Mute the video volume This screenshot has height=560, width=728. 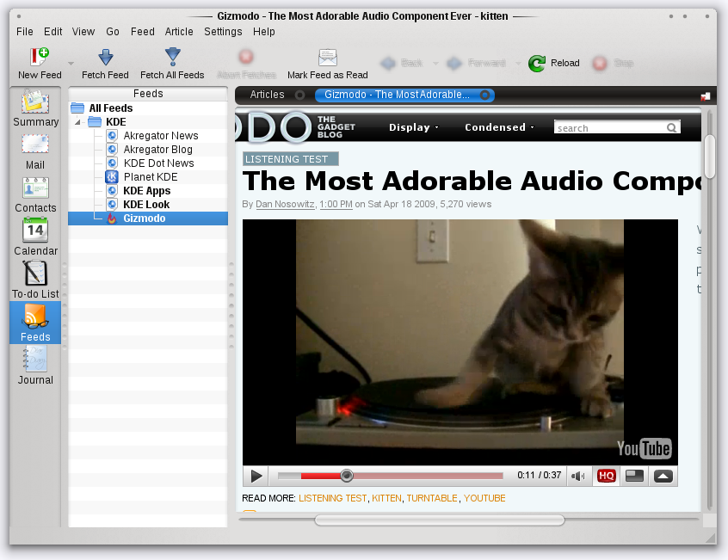point(578,476)
